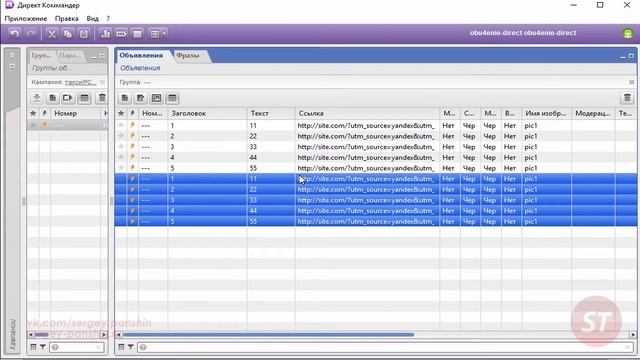Click the image picture icon in the ads toolbar
Image resolution: width=640 pixels, height=360 pixels.
click(156, 98)
